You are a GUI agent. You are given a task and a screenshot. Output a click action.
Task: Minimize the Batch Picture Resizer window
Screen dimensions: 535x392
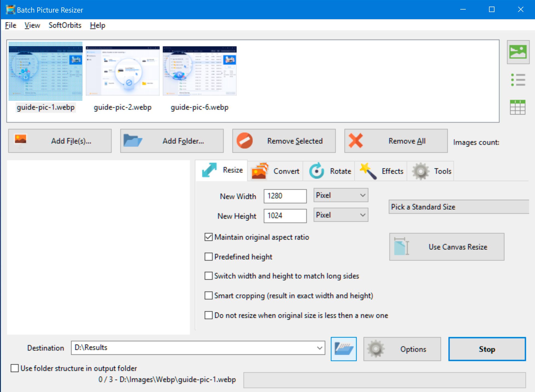pyautogui.click(x=463, y=10)
